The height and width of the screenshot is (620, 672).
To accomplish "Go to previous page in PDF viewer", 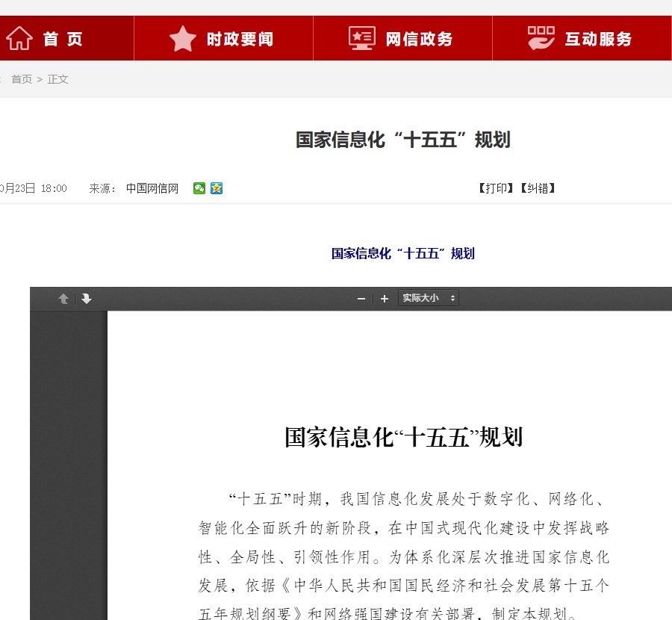I will (x=63, y=299).
